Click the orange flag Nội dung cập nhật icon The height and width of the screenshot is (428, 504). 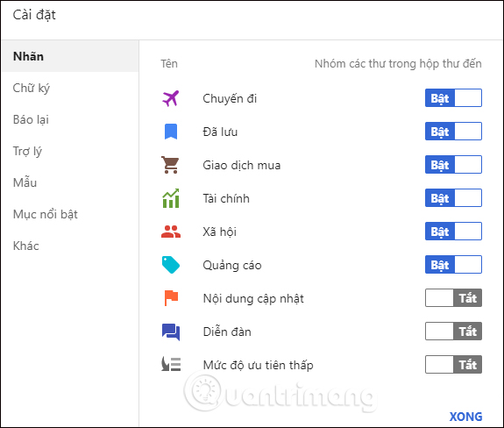point(171,298)
